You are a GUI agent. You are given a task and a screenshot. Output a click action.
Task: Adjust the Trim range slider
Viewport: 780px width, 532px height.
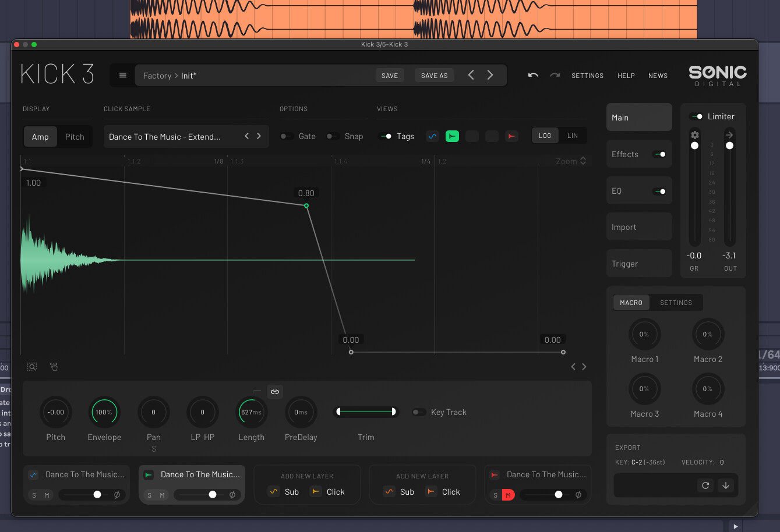click(x=366, y=412)
